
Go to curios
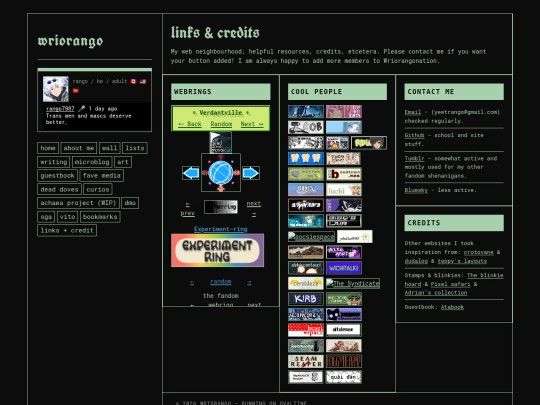point(98,189)
